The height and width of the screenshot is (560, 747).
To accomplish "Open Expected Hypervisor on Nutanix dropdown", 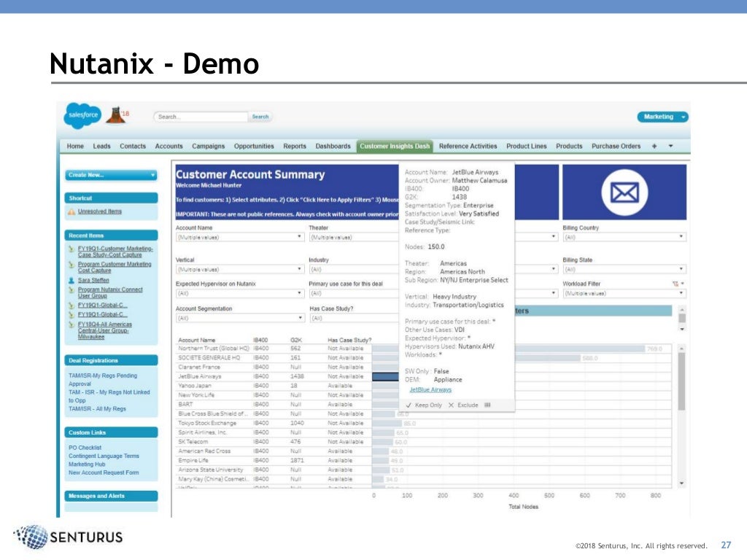I will point(239,293).
